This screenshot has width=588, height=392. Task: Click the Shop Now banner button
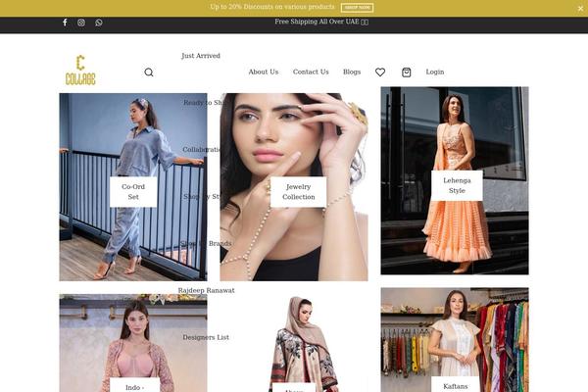click(x=357, y=8)
